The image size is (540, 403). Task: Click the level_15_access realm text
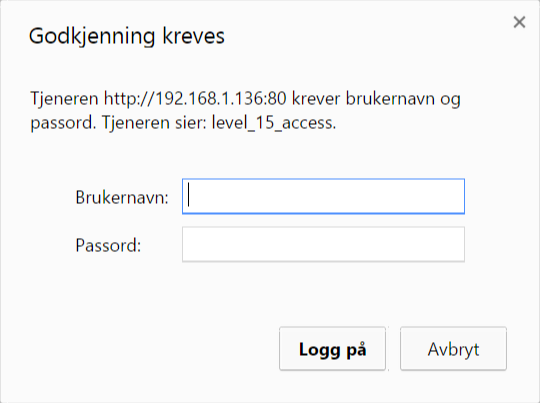(x=273, y=123)
